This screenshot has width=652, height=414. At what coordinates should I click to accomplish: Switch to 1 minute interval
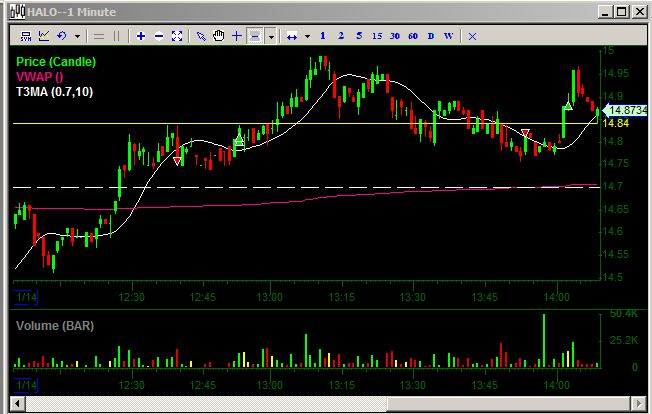pyautogui.click(x=323, y=36)
